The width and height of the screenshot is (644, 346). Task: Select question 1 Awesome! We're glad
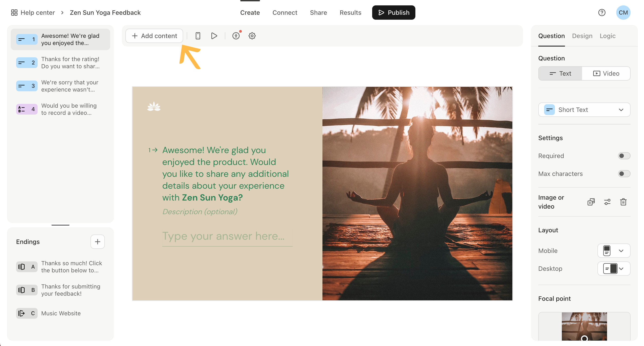coord(60,39)
